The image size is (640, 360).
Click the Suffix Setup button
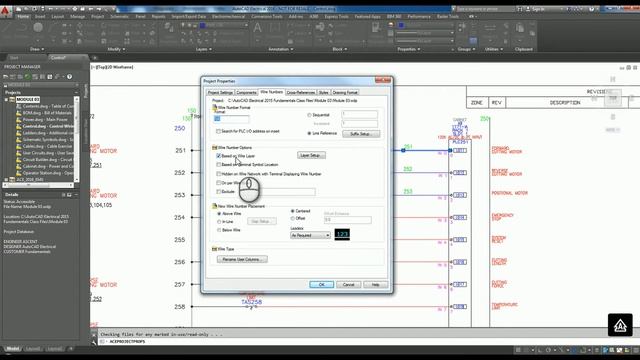click(x=361, y=134)
